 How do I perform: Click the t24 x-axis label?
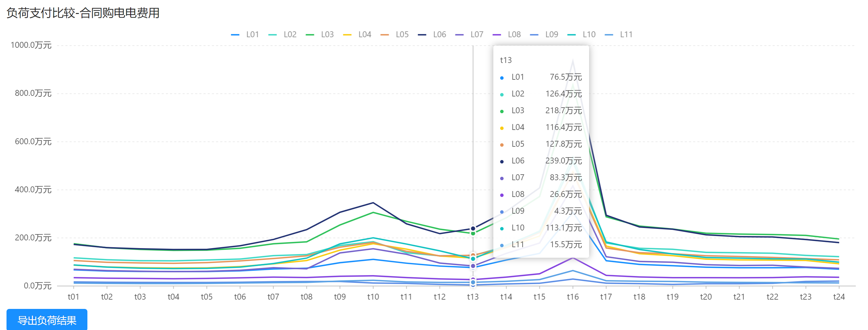coord(839,297)
